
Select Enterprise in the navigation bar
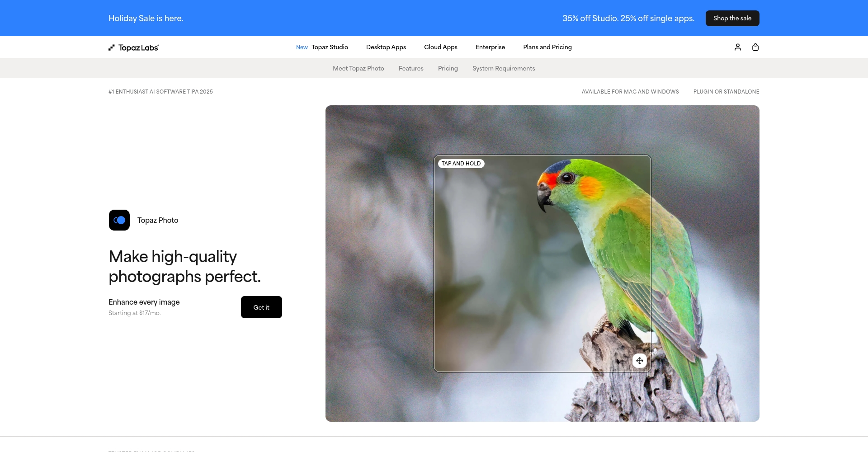click(x=490, y=47)
